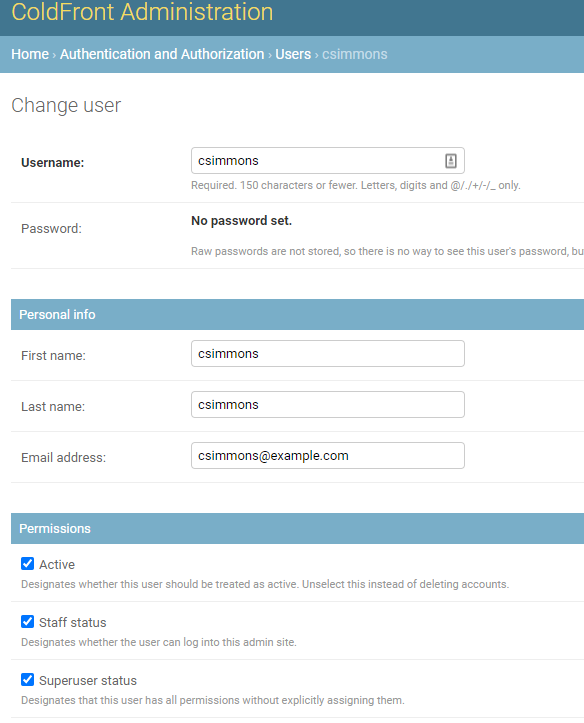Click the Staff status label text
Viewport: 584px width, 723px height.
pos(73,622)
